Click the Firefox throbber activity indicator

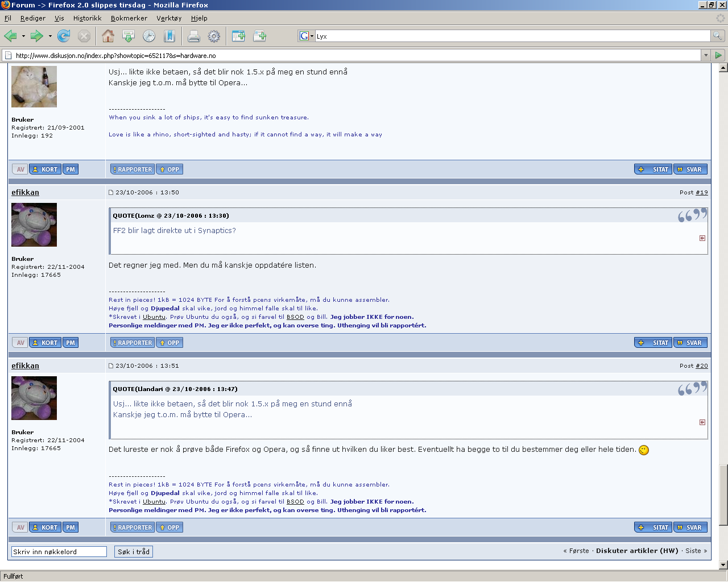point(721,18)
